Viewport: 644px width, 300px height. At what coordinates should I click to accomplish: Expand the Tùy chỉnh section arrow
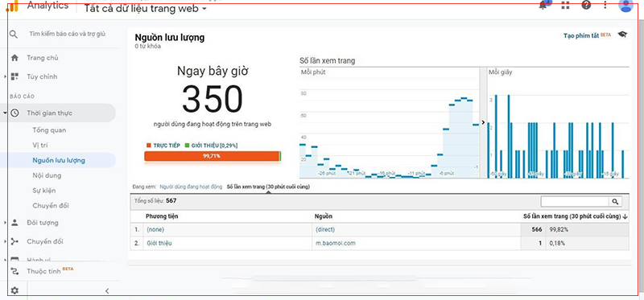[x=5, y=76]
